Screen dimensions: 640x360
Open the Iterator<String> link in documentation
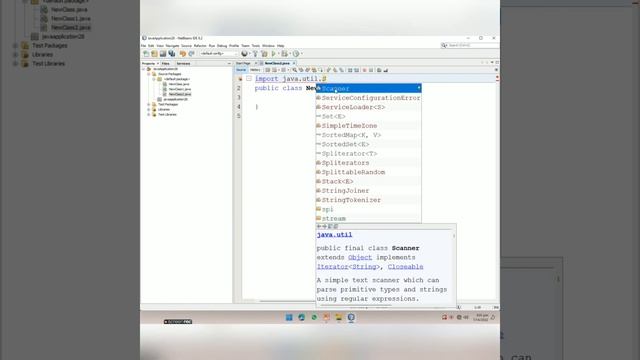pos(348,267)
